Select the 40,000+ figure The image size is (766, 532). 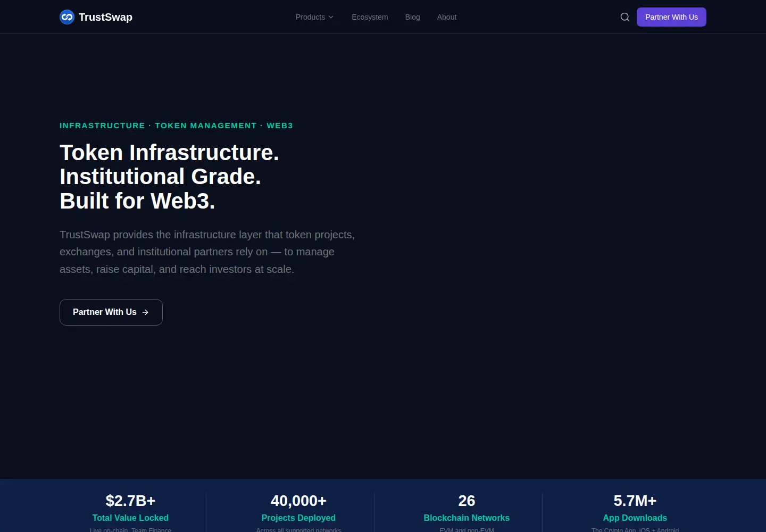(298, 501)
